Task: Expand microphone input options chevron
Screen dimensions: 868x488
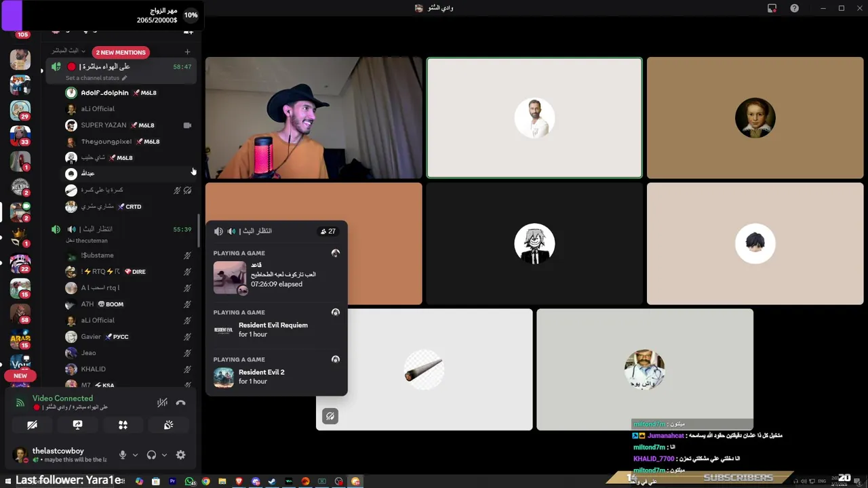Action: [135, 455]
